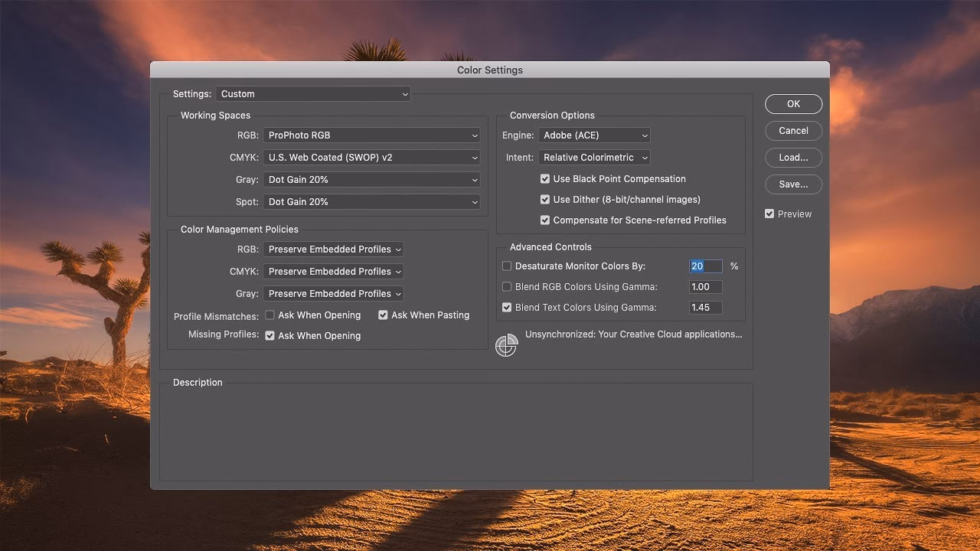Click the OK button

(793, 103)
